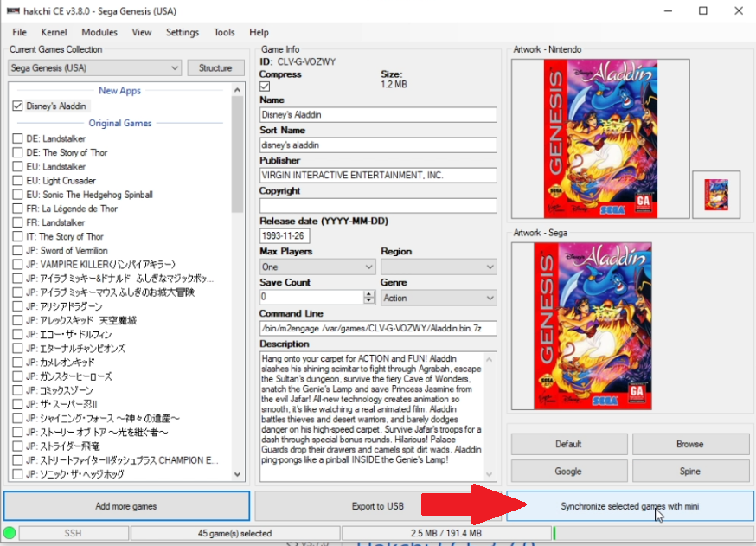
Task: Click the 2.5 MB / 191.4 MB storage indicator
Action: pos(446,533)
